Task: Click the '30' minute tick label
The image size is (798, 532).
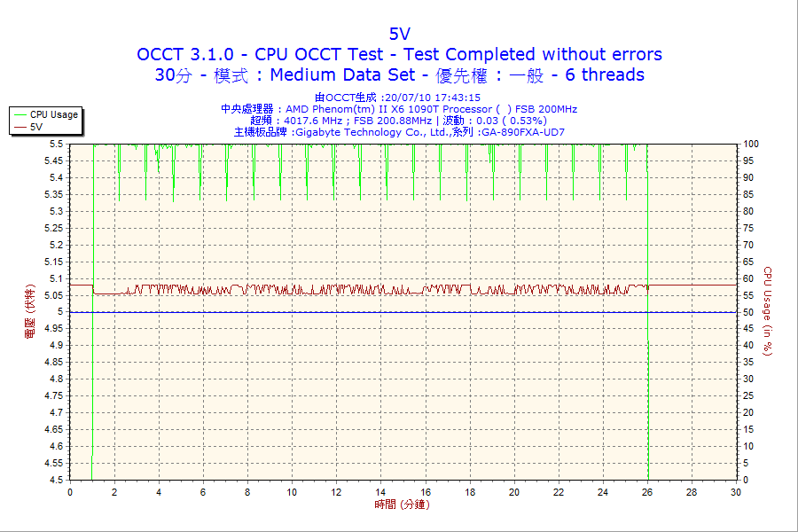Action: [736, 492]
